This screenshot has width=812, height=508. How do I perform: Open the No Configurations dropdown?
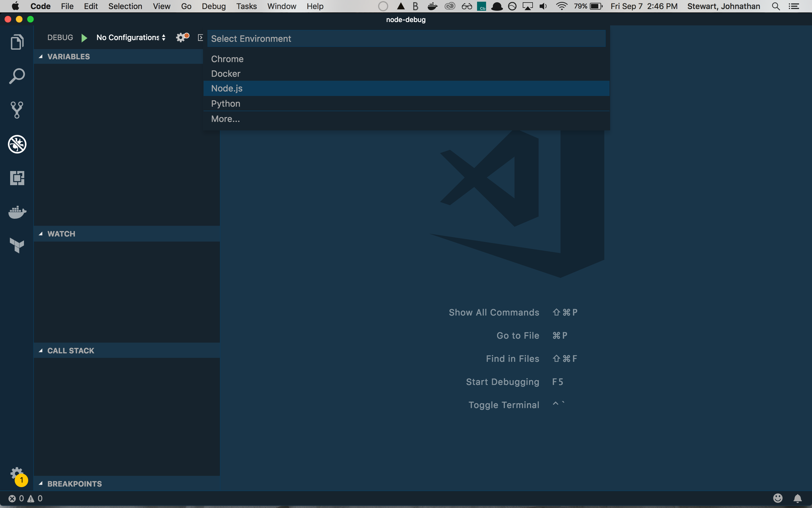tap(131, 38)
